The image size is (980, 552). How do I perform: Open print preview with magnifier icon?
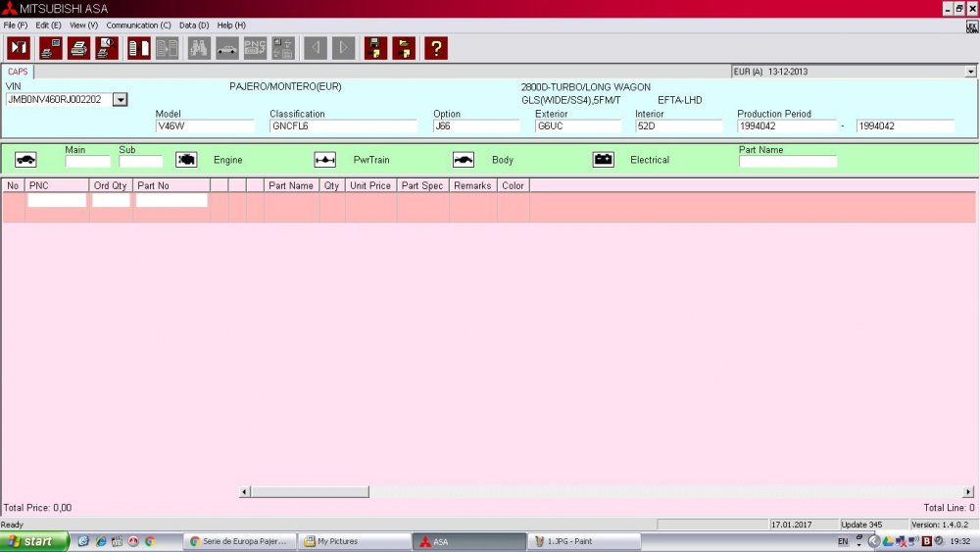click(x=107, y=48)
